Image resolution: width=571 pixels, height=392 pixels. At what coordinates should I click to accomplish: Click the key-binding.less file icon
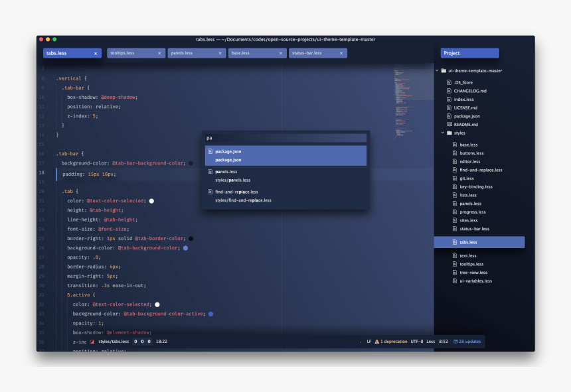[x=455, y=186]
